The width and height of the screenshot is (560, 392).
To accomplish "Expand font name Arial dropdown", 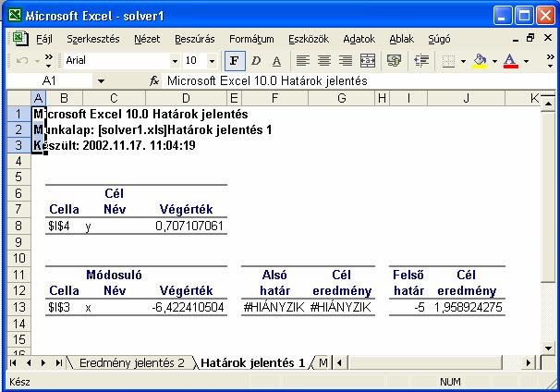I will click(x=175, y=61).
